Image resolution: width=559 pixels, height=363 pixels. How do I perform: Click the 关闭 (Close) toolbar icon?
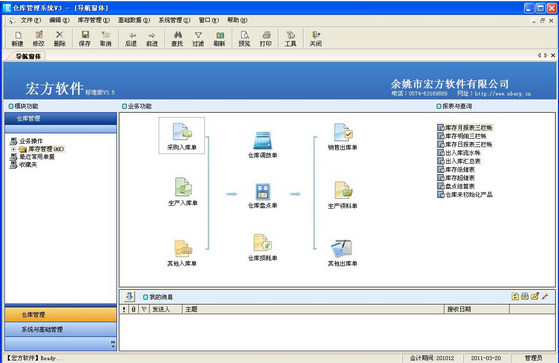316,39
